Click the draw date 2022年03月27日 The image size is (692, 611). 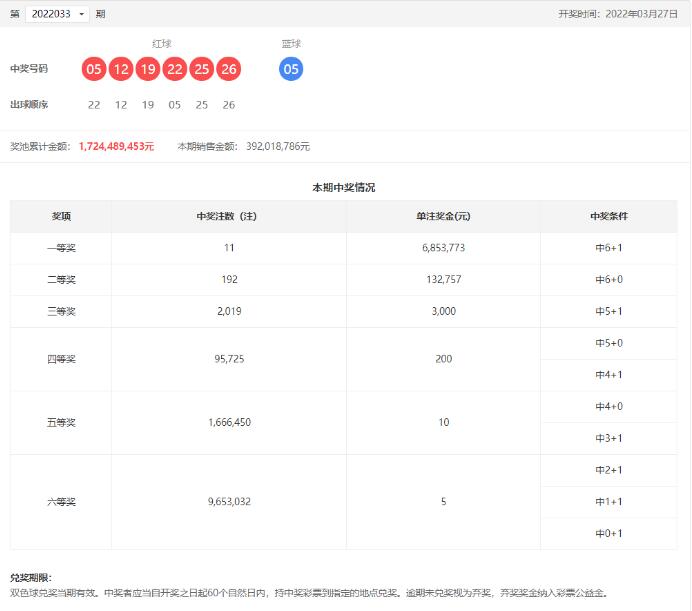click(641, 14)
